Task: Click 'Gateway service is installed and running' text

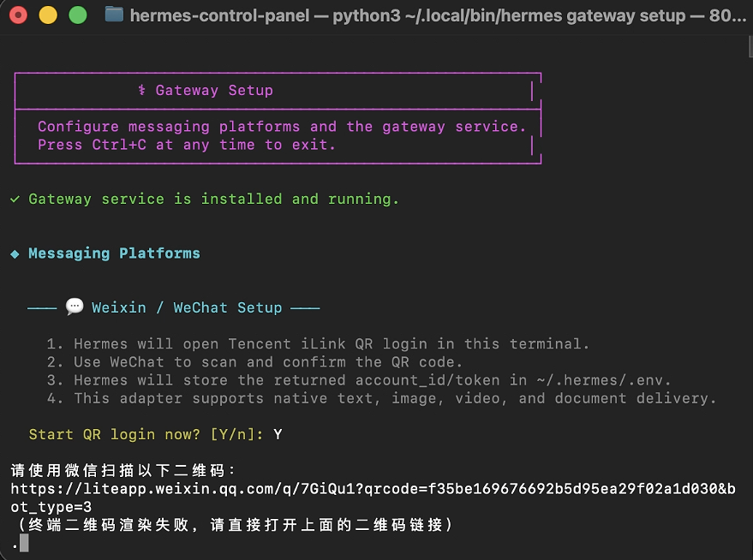Action: (213, 200)
